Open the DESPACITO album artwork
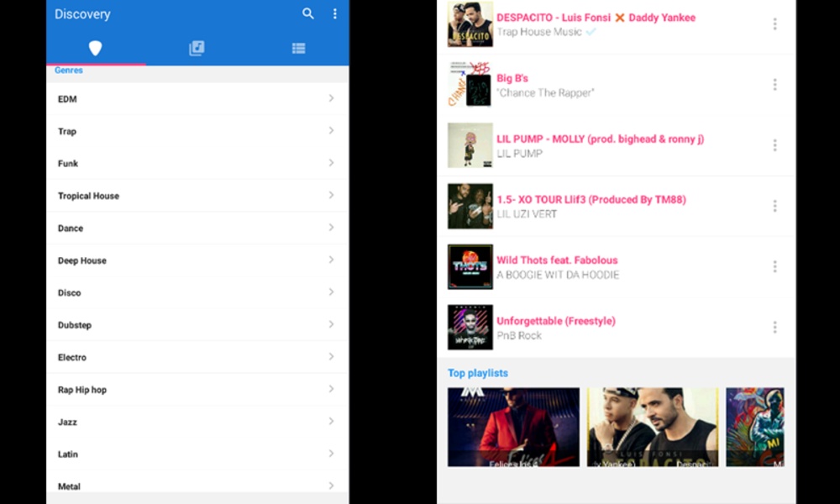Viewport: 840px width, 504px height. pyautogui.click(x=470, y=24)
